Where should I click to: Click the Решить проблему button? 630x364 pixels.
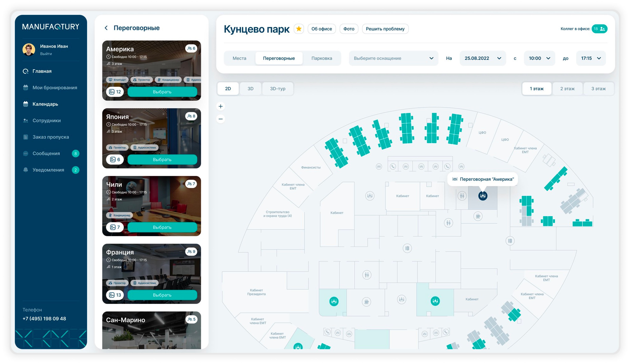385,29
